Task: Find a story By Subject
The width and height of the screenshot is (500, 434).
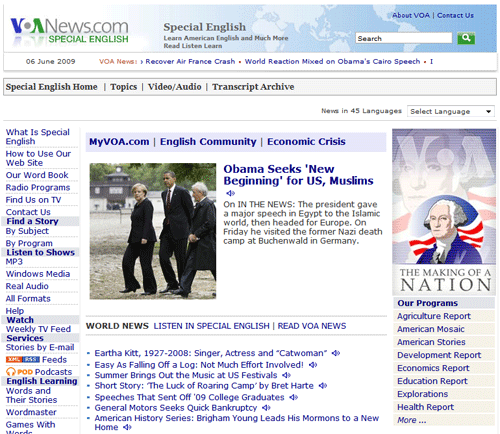Action: [27, 231]
